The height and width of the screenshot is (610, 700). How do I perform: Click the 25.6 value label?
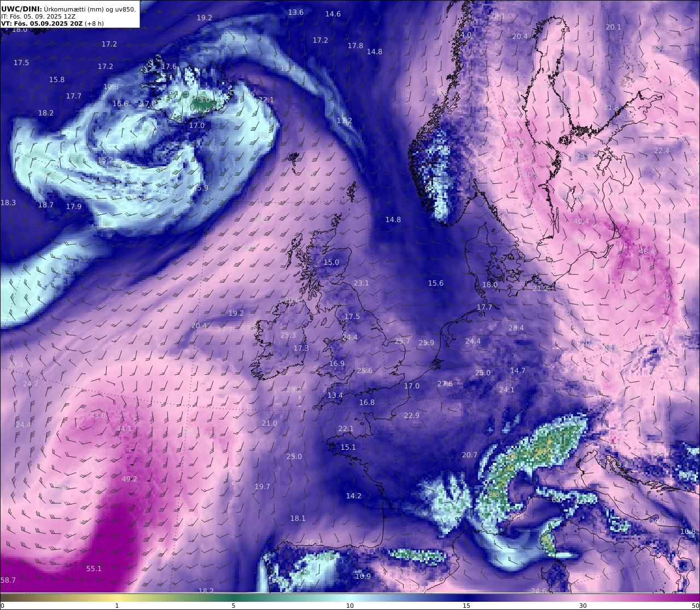coord(365,370)
